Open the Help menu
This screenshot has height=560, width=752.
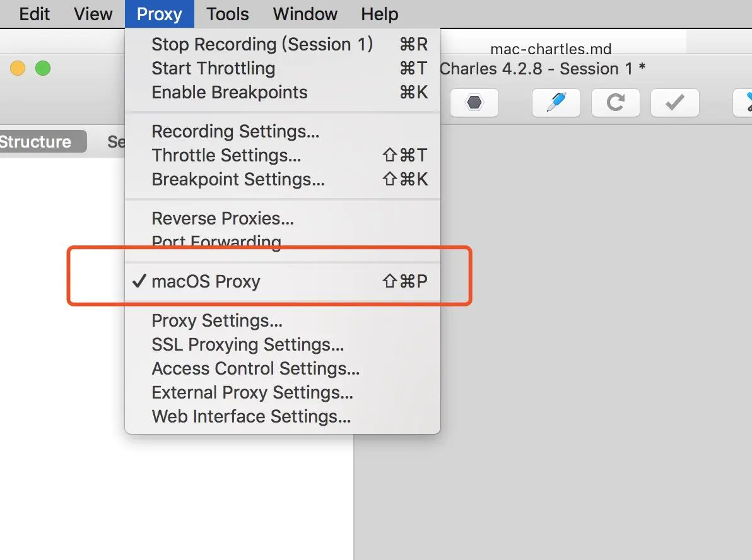point(379,14)
